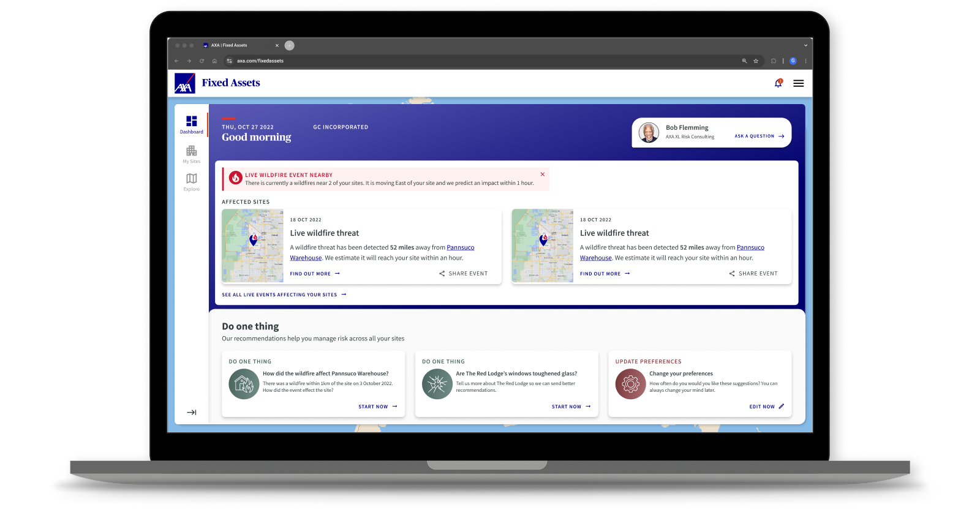This screenshot has height=510, width=980.
Task: Expand the sidebar with arrow icon
Action: tap(191, 412)
